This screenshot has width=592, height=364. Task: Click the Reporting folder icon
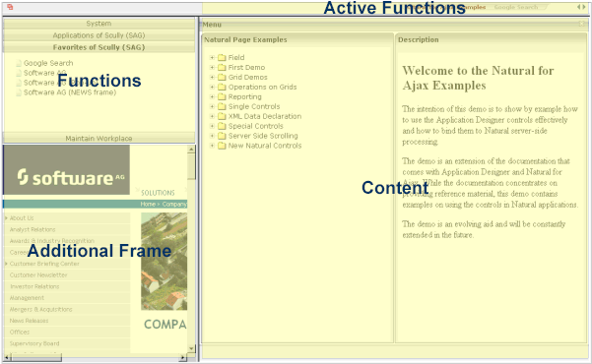click(222, 96)
